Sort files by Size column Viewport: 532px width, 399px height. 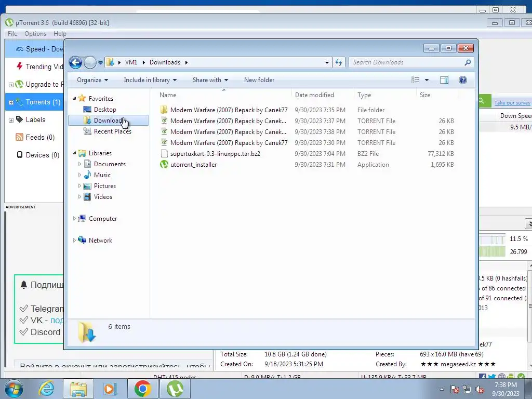tap(437, 95)
